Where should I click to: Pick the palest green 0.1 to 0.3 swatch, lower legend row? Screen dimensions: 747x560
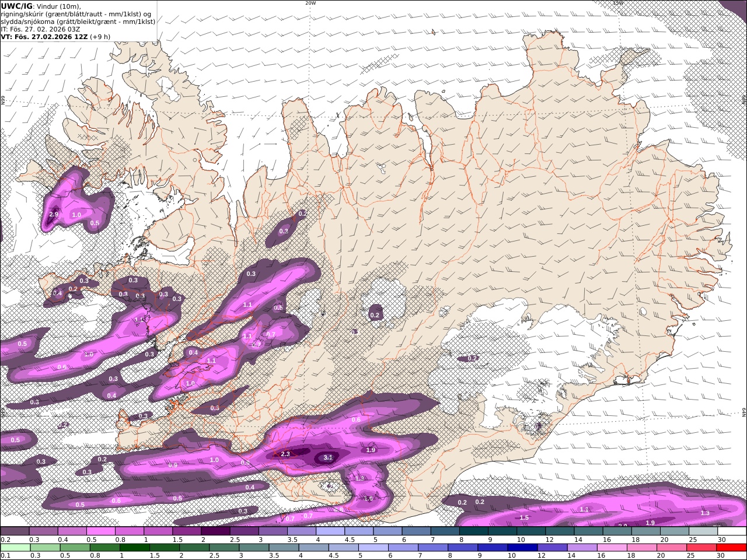(16, 548)
